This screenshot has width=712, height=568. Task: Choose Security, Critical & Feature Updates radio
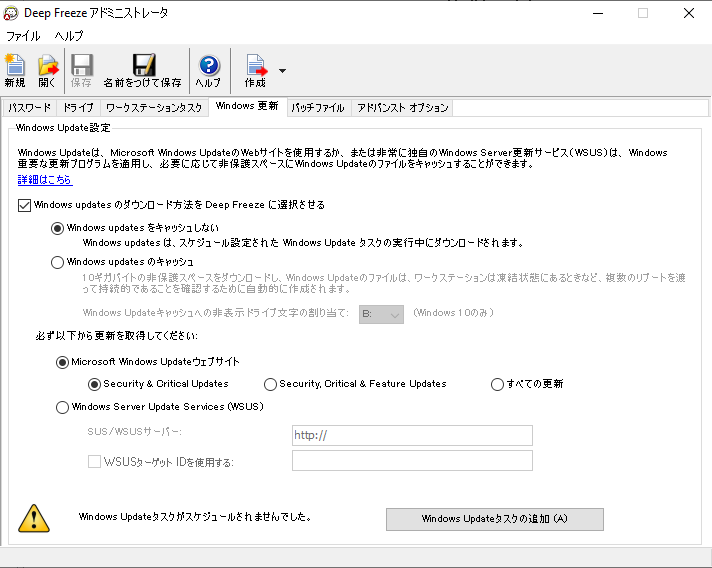coord(270,385)
